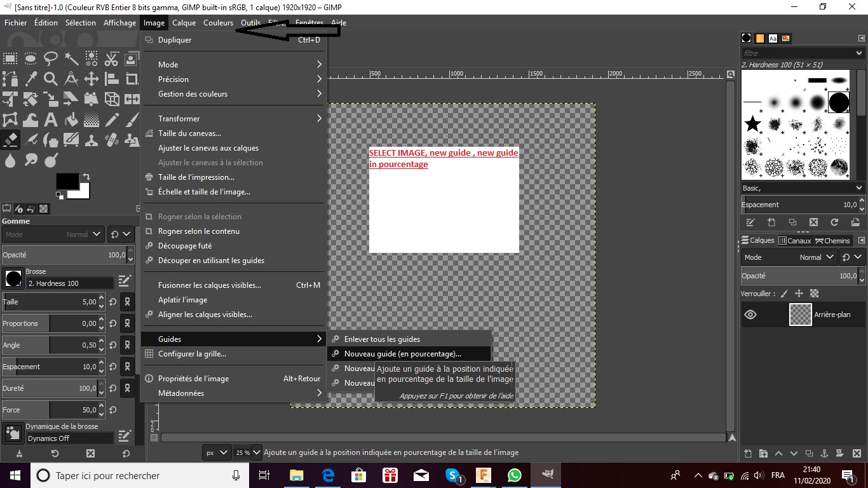Select the Blur/Sharpen droplet tool
Image resolution: width=868 pixels, height=488 pixels.
coord(10,160)
